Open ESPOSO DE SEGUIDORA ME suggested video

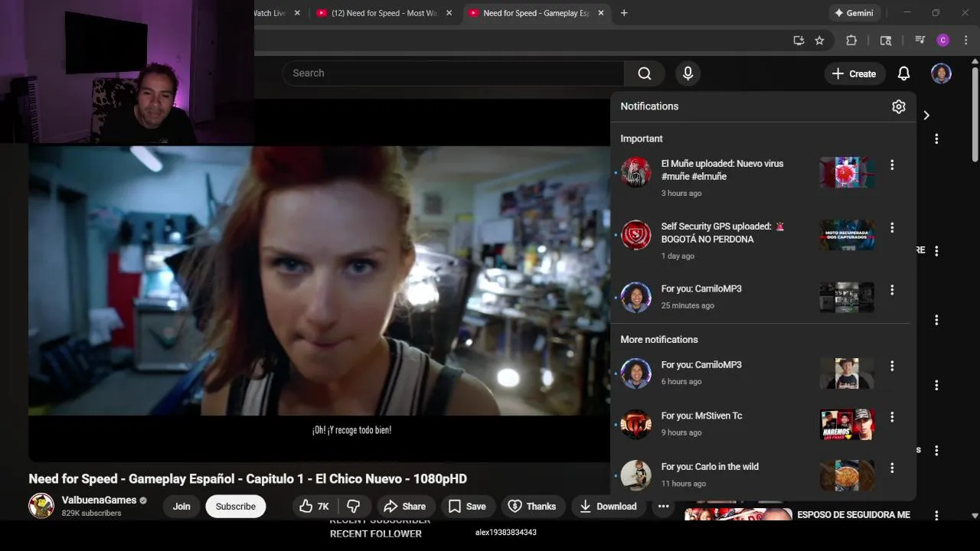[x=854, y=515]
